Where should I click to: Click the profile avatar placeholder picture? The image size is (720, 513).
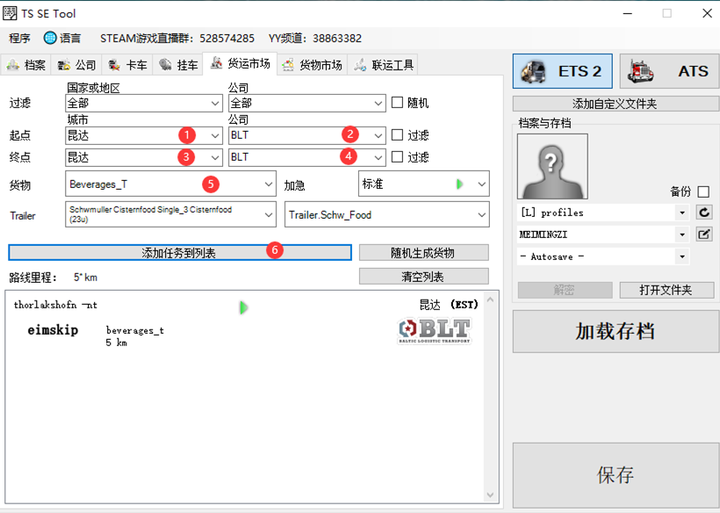click(x=552, y=166)
